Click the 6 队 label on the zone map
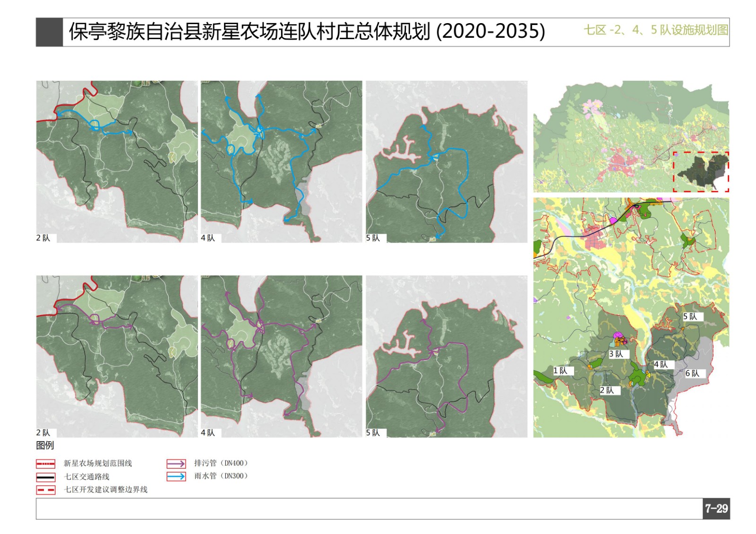The width and height of the screenshot is (756, 534). [x=695, y=373]
